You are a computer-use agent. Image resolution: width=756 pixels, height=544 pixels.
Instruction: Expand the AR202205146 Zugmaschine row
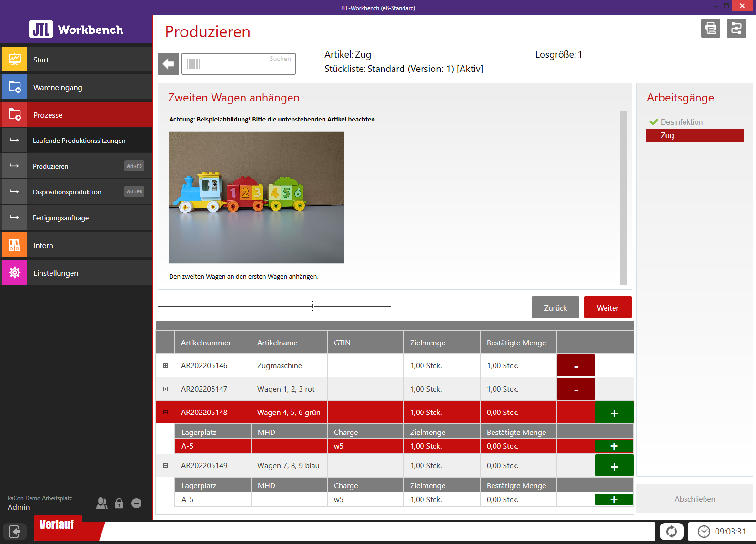[x=166, y=366]
